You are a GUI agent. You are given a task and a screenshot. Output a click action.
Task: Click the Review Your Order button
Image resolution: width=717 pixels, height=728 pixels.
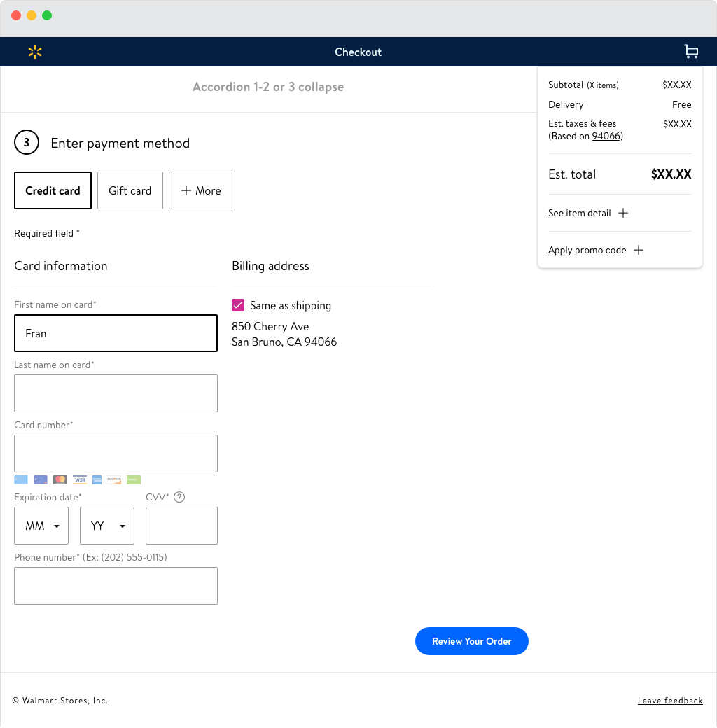pos(471,641)
